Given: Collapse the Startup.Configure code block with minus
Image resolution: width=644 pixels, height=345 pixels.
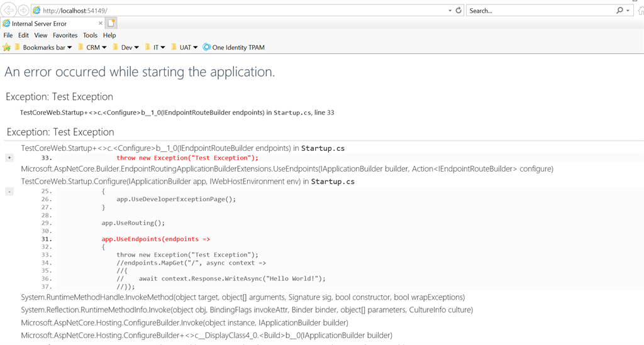Looking at the screenshot, I should point(9,192).
